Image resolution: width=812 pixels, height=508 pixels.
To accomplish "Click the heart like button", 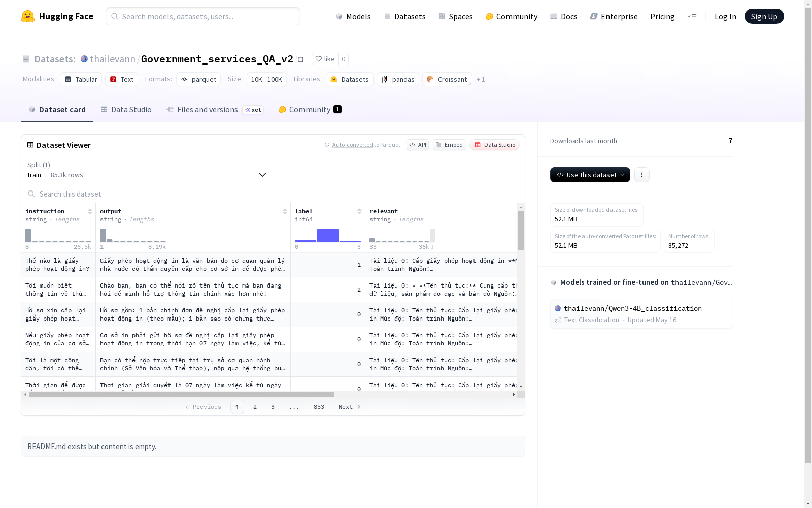I will coord(325,59).
